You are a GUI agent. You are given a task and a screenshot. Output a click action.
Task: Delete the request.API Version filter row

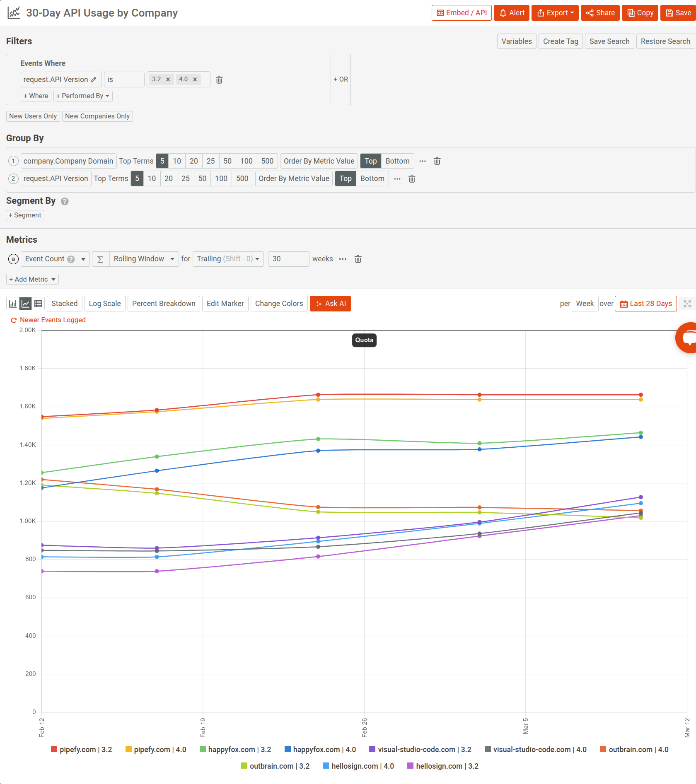pos(219,80)
